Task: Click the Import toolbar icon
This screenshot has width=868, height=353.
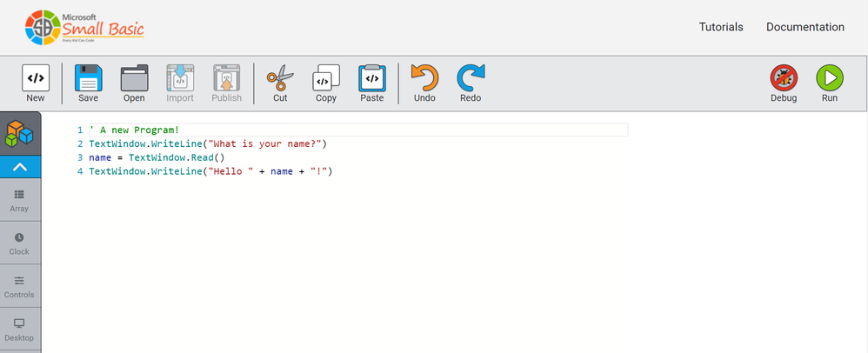Action: 180,83
